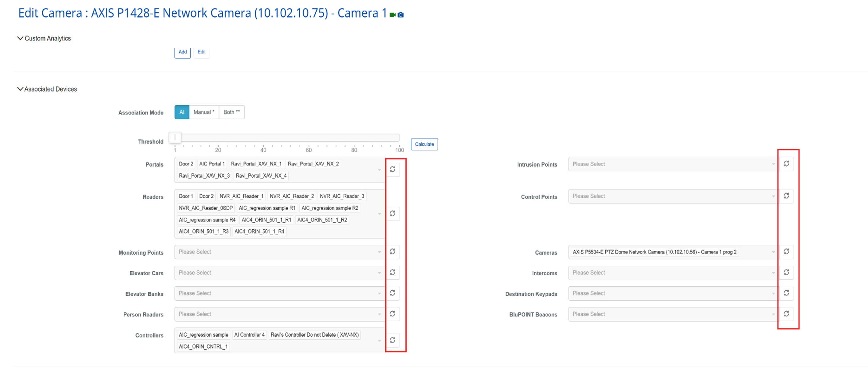Click the Add button under Custom Analytics
868x381 pixels.
click(182, 52)
